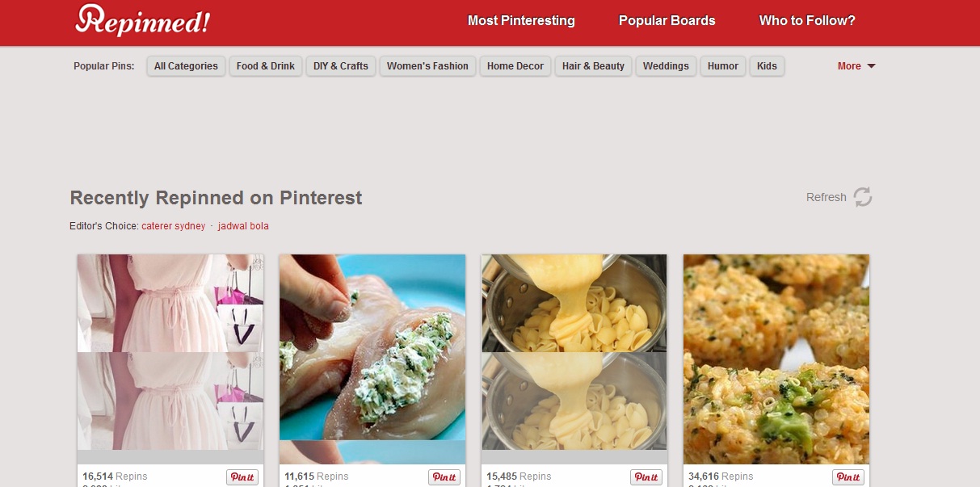Click the Repinned! logo
Image resolution: width=980 pixels, height=487 pixels.
coord(142,20)
